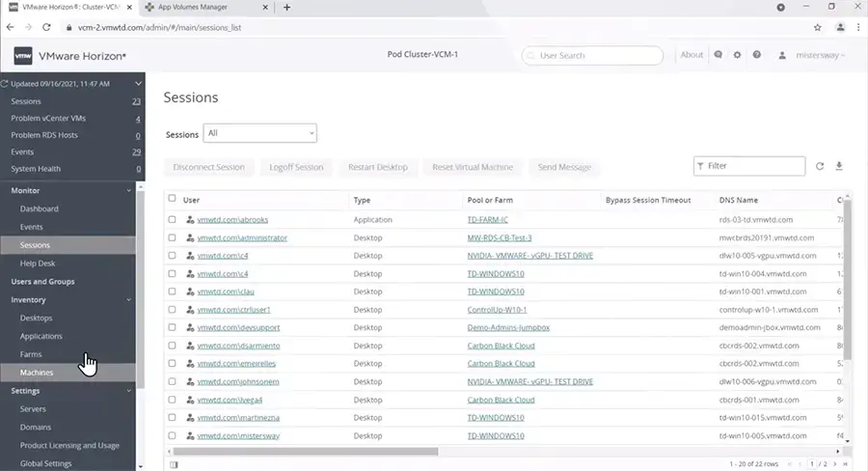Focus the User Search field

(592, 55)
